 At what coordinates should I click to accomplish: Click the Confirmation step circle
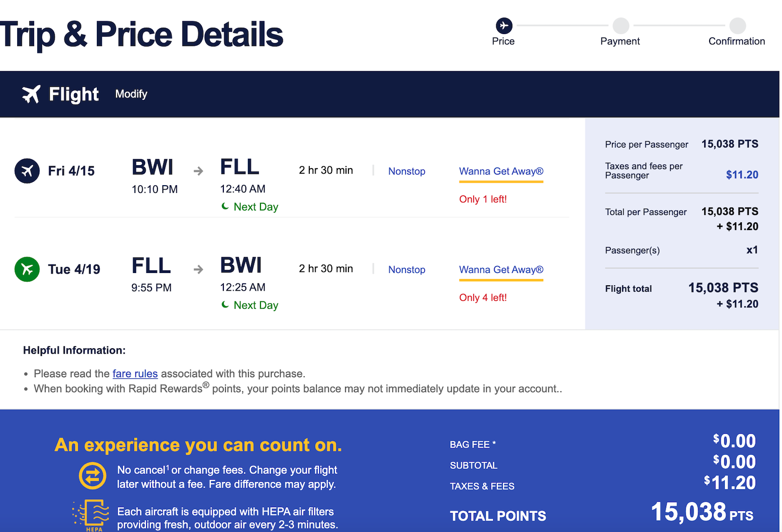(737, 26)
